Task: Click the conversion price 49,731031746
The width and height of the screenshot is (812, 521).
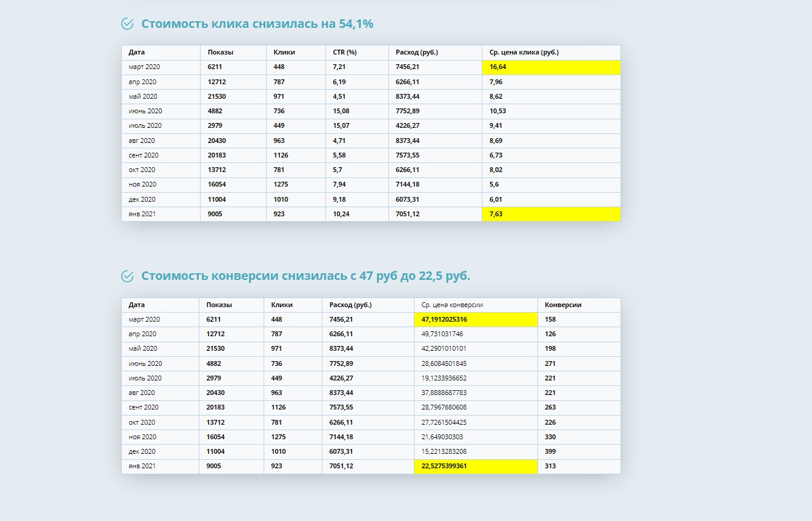Action: (x=442, y=334)
